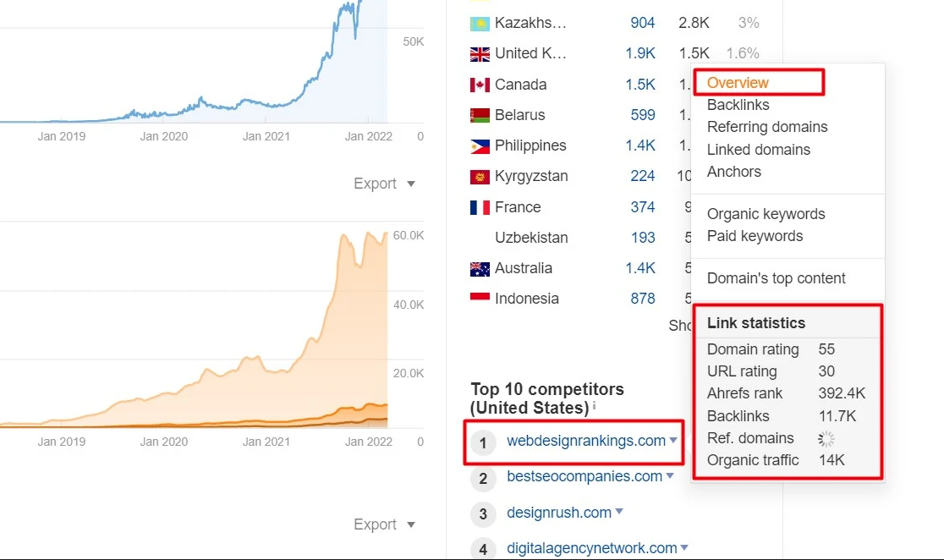Click the Indonesia flag icon
Screen dimensions: 944x560
point(479,299)
